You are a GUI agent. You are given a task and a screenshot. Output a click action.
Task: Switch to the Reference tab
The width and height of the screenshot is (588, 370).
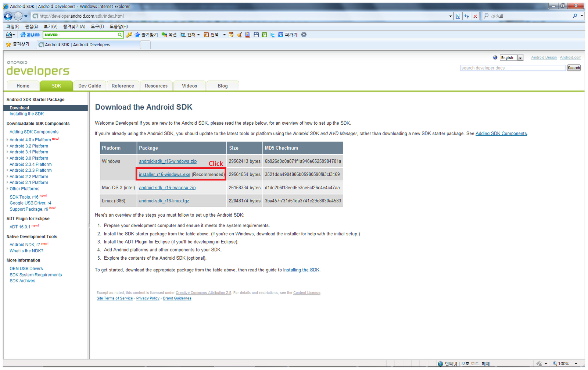[x=123, y=86]
